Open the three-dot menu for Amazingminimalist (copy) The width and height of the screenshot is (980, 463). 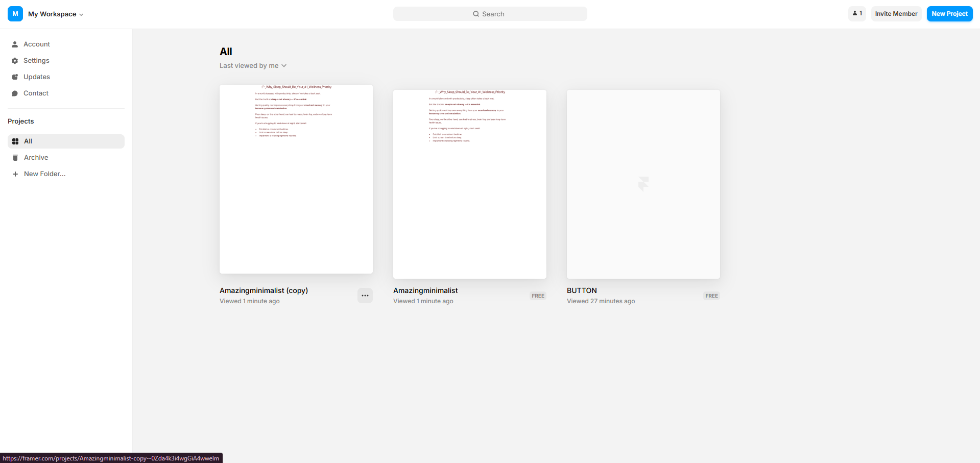(365, 296)
